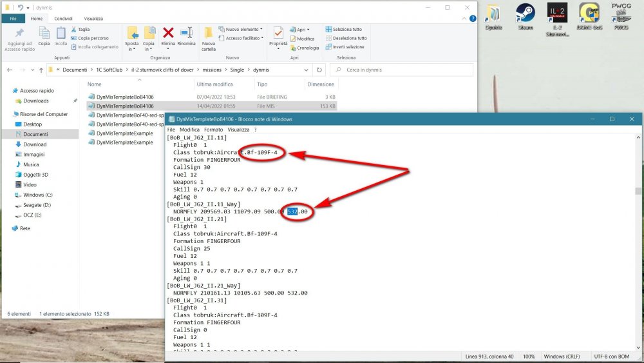
Task: Open PWCG desktop shortcut
Action: click(621, 17)
